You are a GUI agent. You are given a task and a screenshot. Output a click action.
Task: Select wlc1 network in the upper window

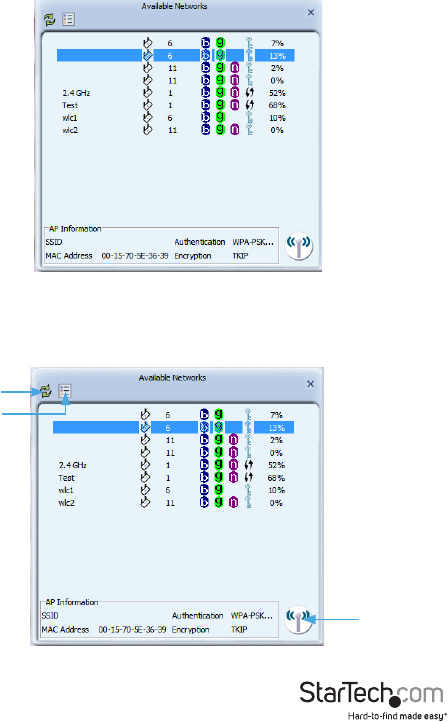[x=174, y=118]
